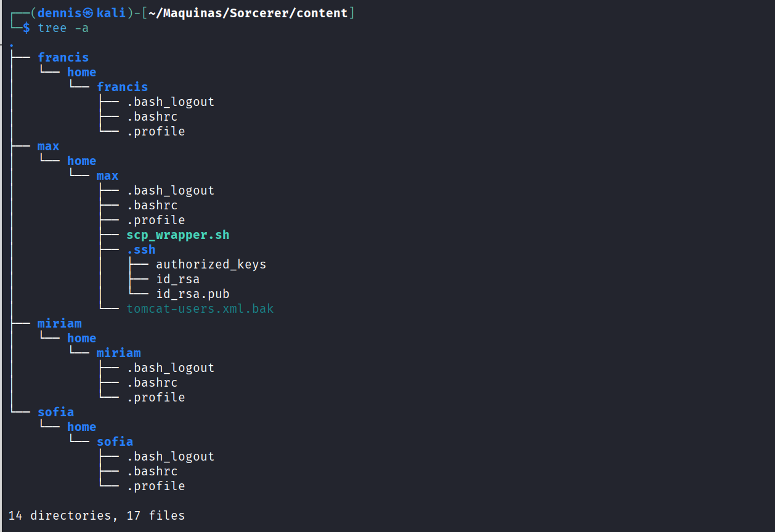Select the top-level sofia directory
Screen dimensions: 775x532
pyautogui.click(x=55, y=412)
